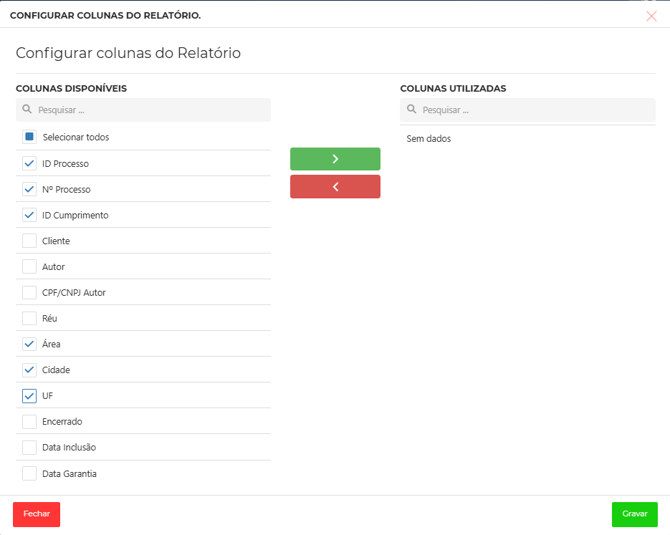Deselect the Área checkbox
Screen dimensions: 670x535
(x=30, y=344)
